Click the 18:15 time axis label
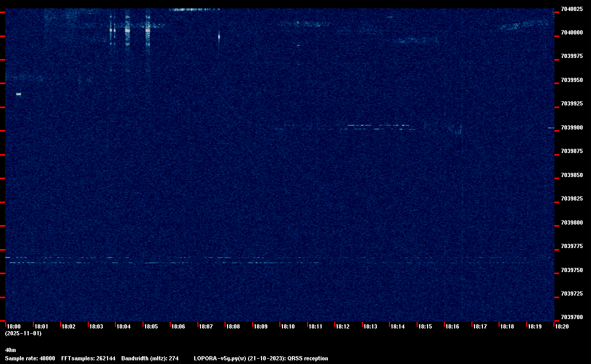Viewport: 591px width, 364px height. coord(425,326)
